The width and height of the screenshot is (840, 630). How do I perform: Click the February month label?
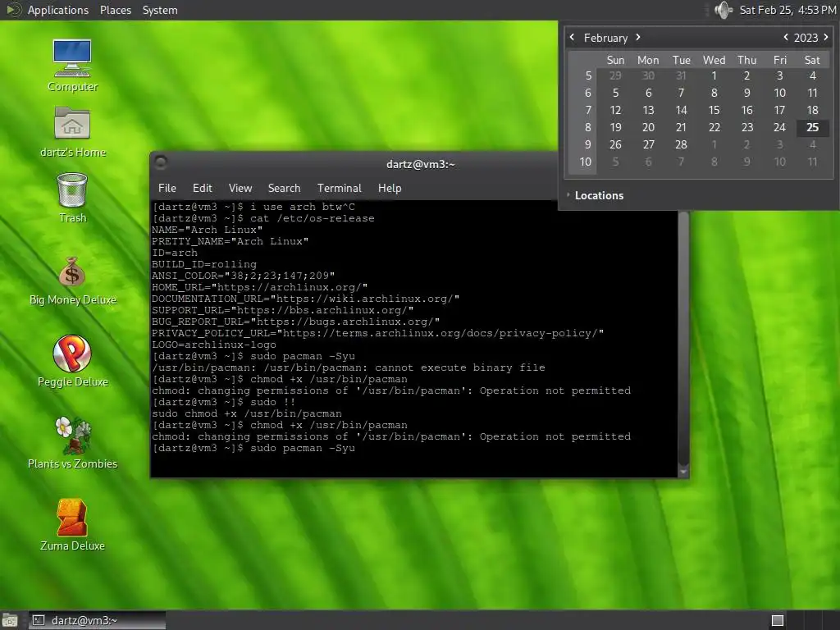pos(605,38)
